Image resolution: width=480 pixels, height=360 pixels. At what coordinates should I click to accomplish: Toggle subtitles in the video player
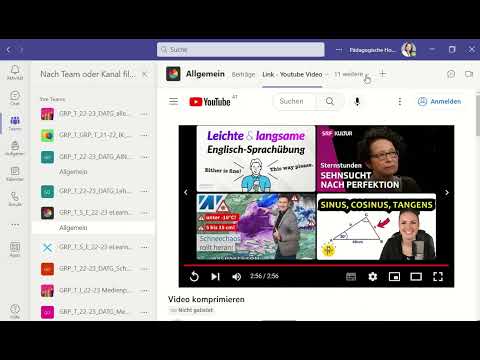(x=351, y=276)
